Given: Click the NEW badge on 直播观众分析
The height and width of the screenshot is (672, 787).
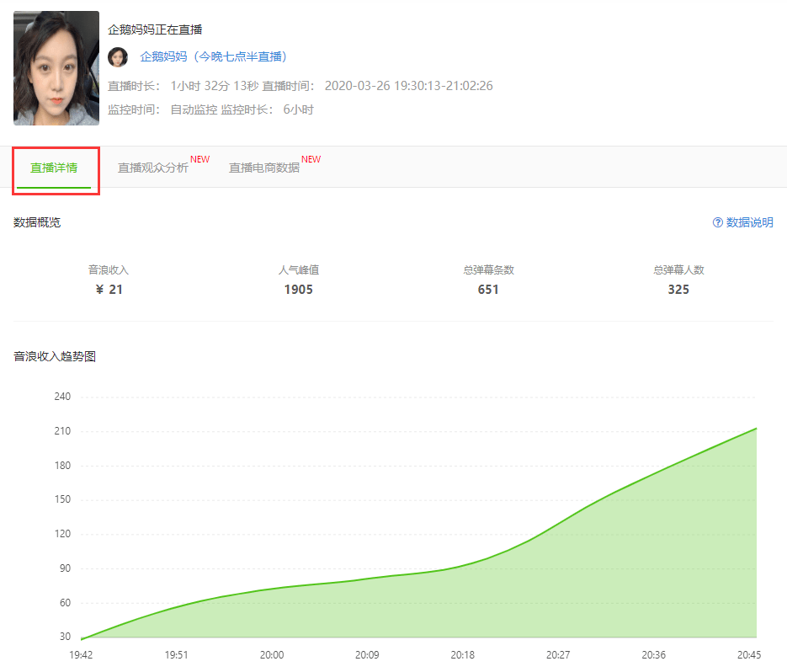Looking at the screenshot, I should pyautogui.click(x=199, y=159).
